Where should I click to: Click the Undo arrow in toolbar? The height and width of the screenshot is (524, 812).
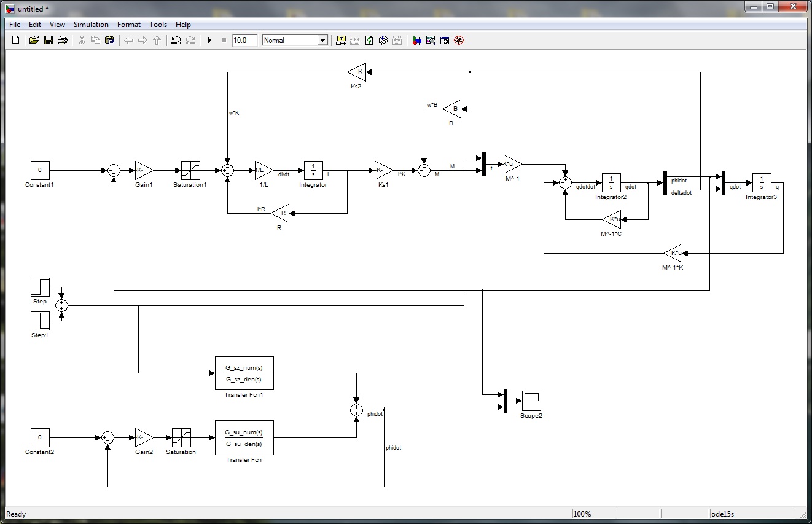tap(176, 41)
